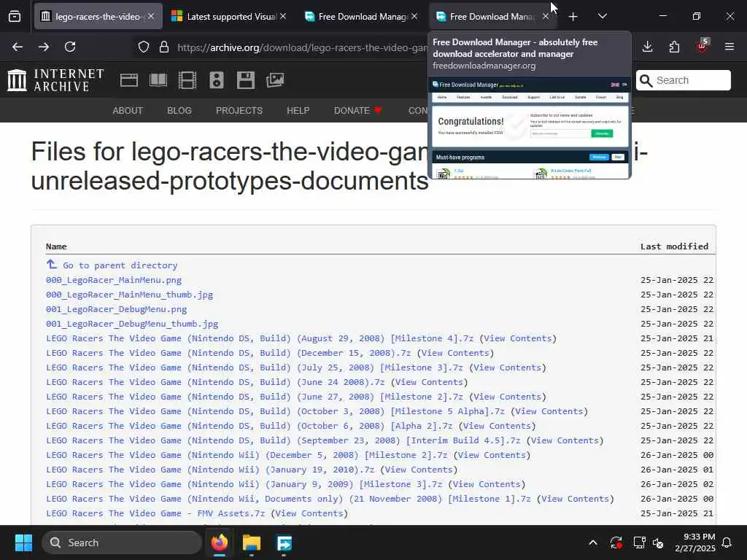View Contents of June 24 2008 build
747x560 pixels.
(x=429, y=382)
